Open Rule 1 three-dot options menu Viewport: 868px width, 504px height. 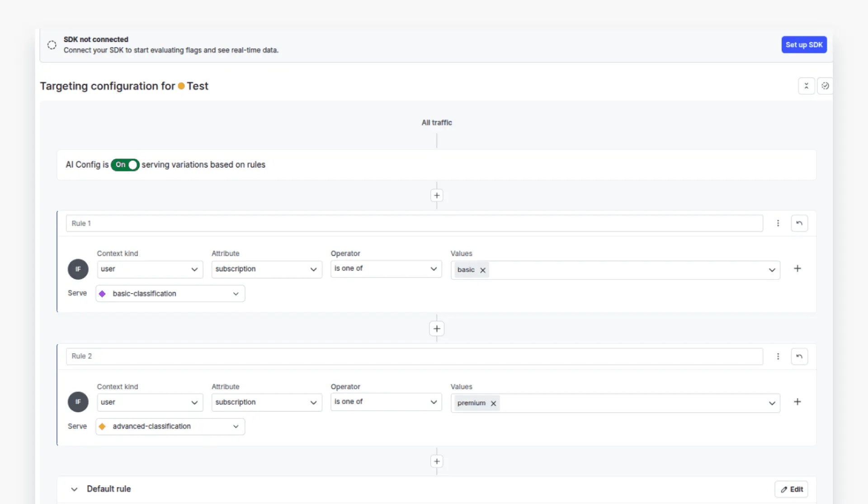click(x=778, y=223)
